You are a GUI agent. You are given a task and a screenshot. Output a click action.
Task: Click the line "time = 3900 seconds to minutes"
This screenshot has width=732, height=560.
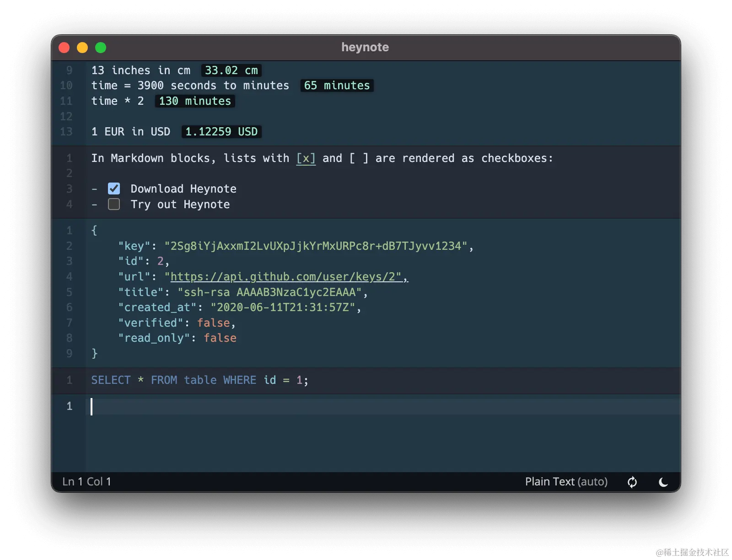point(190,86)
